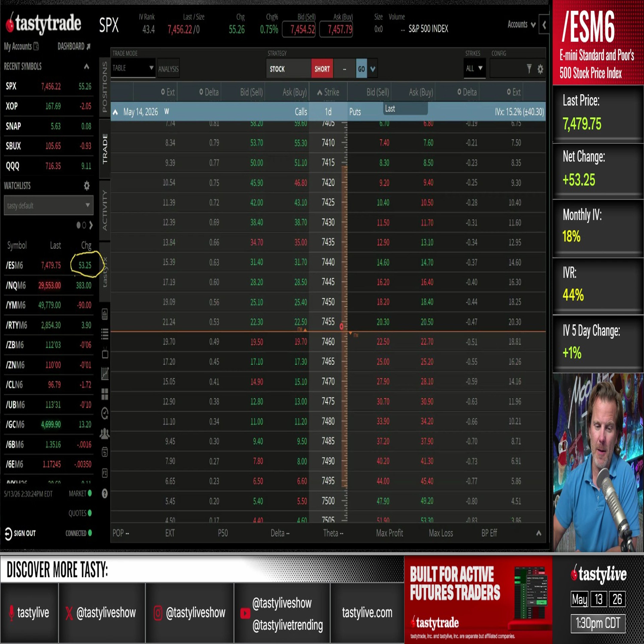This screenshot has height=644, width=644.
Task: Click the 7460 put ask 22.70
Action: pos(427,342)
